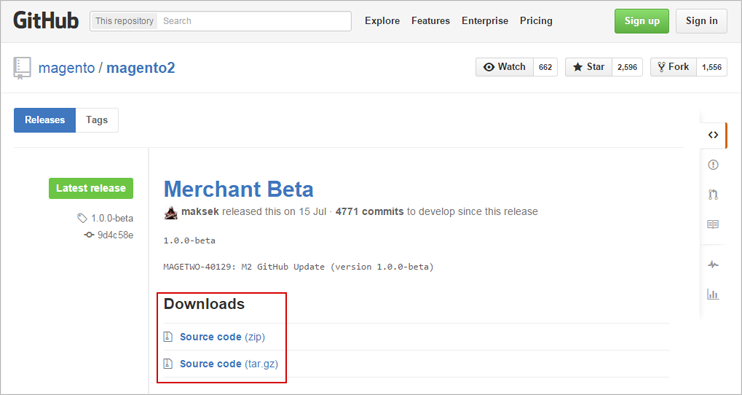Click the Latest release green label
The width and height of the screenshot is (742, 395).
click(91, 188)
